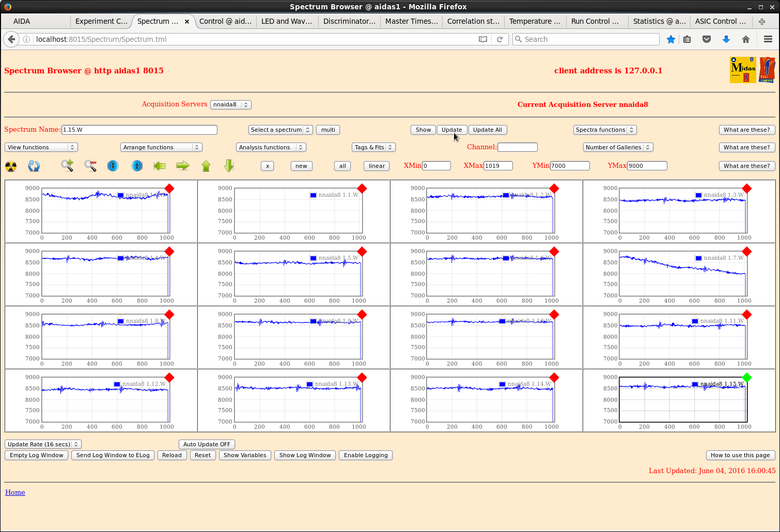The width and height of the screenshot is (780, 532).
Task: Follow the Home link
Action: (x=15, y=492)
